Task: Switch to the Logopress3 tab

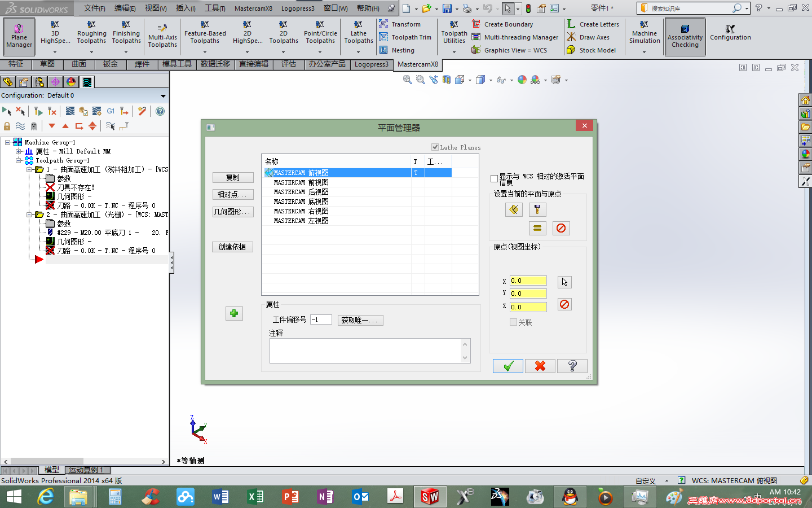Action: [371, 64]
